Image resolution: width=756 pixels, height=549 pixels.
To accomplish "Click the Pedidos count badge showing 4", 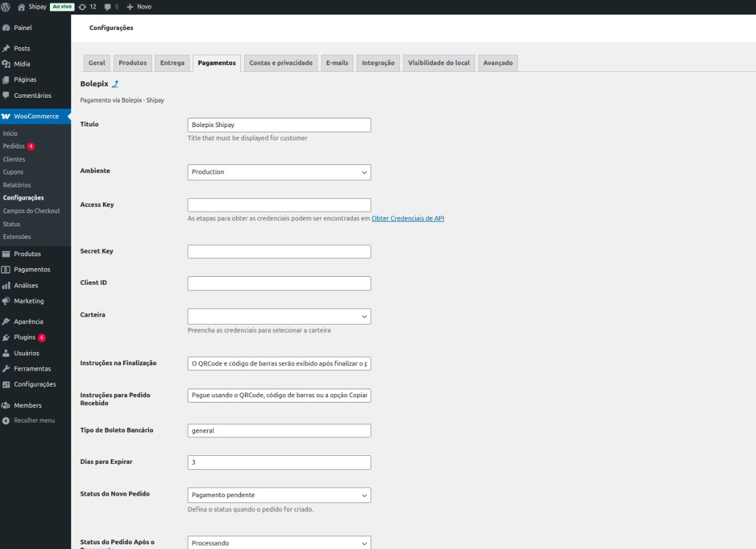I will pyautogui.click(x=31, y=146).
